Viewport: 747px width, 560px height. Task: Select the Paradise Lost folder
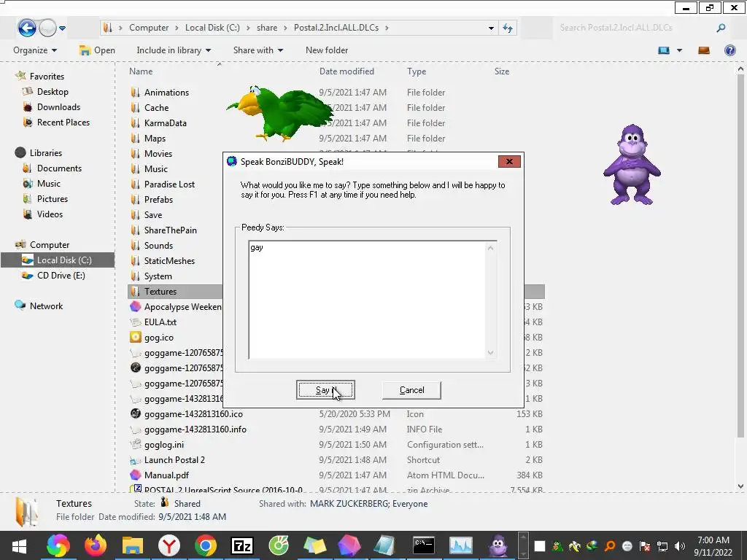point(169,184)
